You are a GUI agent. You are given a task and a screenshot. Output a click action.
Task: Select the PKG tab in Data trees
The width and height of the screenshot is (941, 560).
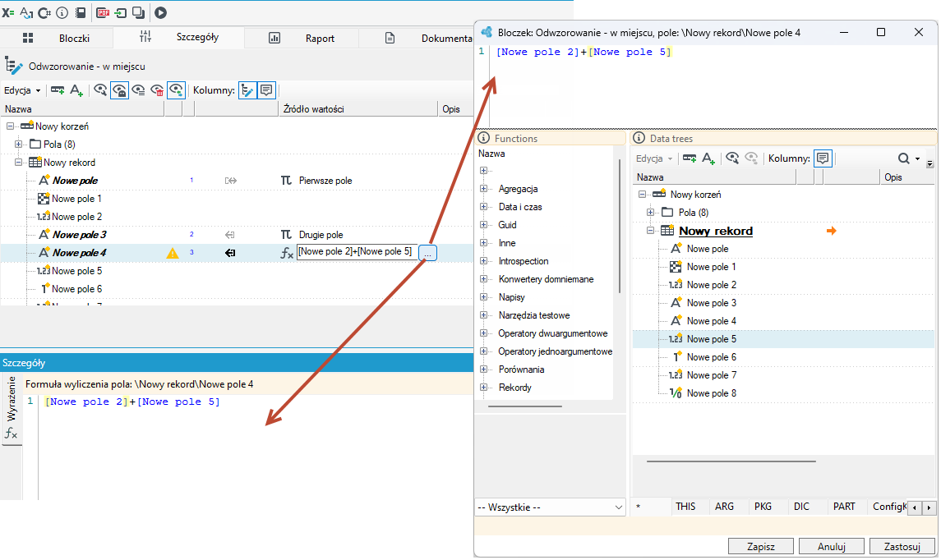point(763,507)
